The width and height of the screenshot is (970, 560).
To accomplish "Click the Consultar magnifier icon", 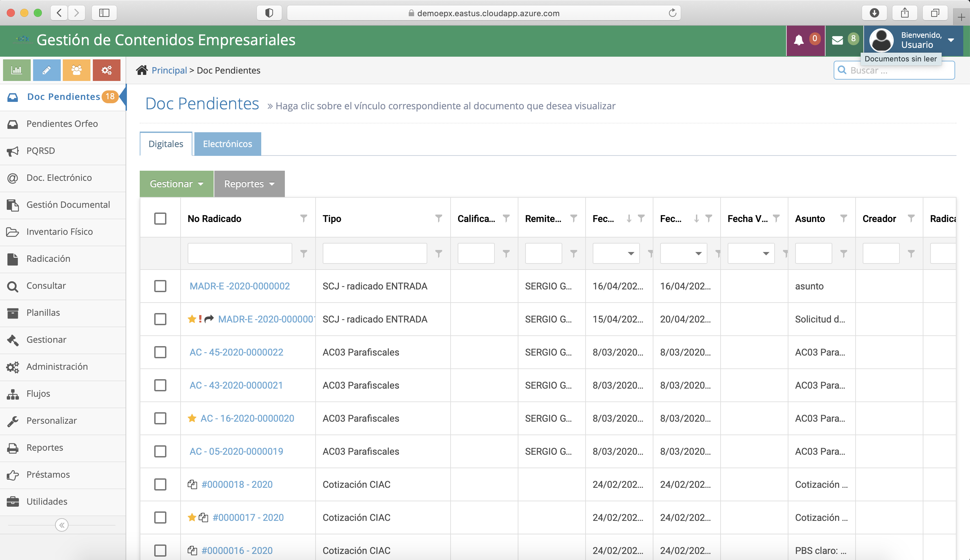I will 13,286.
